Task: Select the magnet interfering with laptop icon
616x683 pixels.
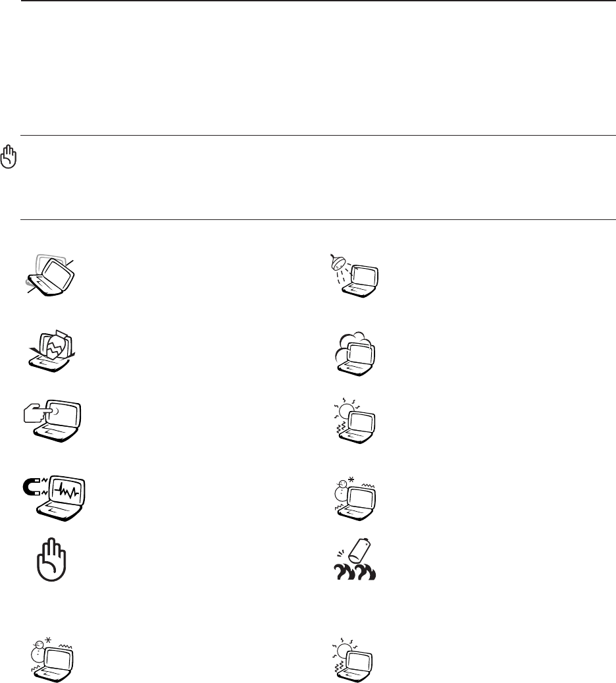Action: 54,499
